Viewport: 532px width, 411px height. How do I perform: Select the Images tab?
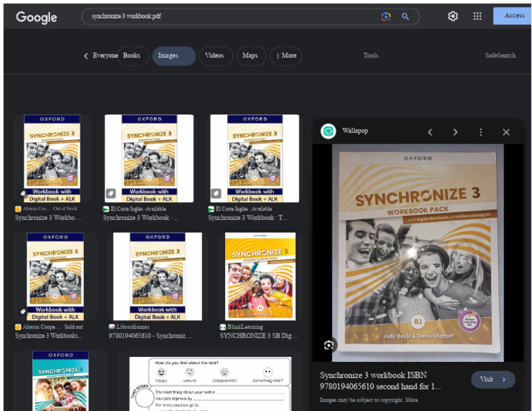pyautogui.click(x=174, y=55)
